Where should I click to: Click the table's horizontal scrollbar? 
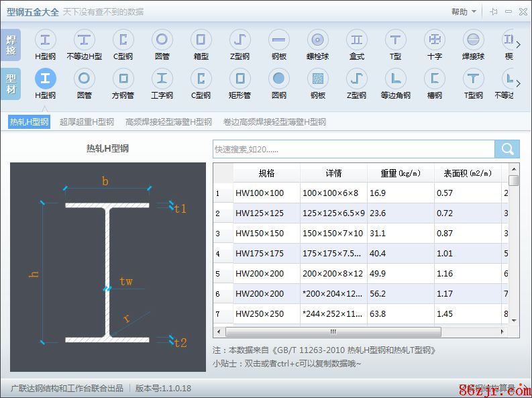[x=333, y=332]
